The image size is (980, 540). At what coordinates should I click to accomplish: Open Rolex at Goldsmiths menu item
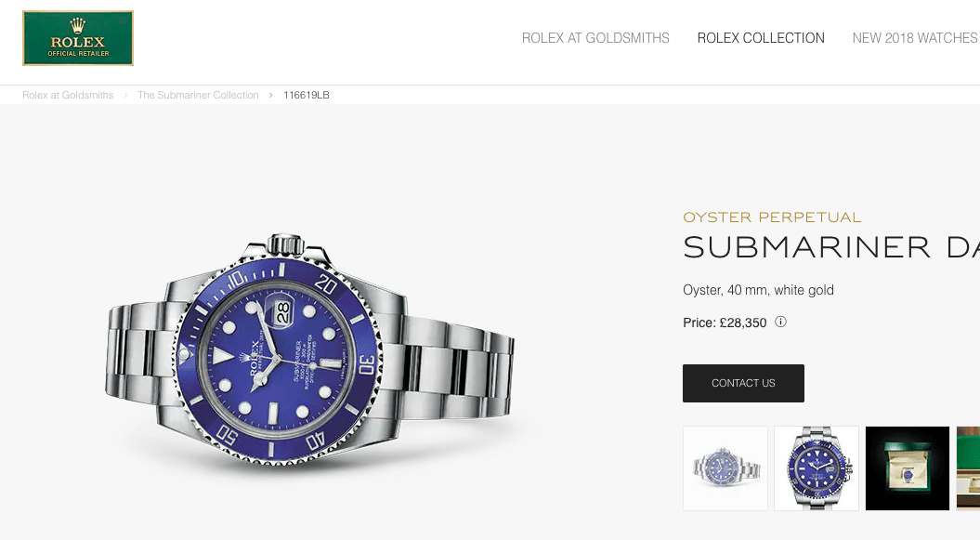click(595, 38)
